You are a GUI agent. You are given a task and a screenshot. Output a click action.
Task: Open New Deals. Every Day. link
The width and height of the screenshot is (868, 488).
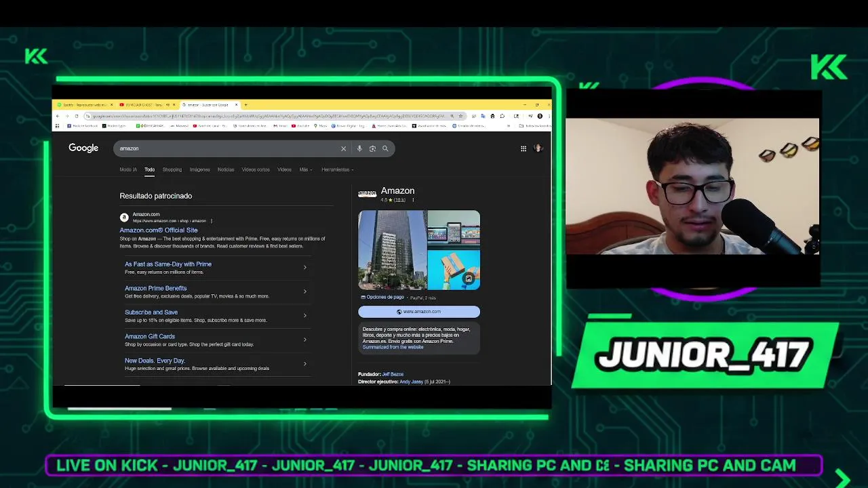pyautogui.click(x=155, y=361)
